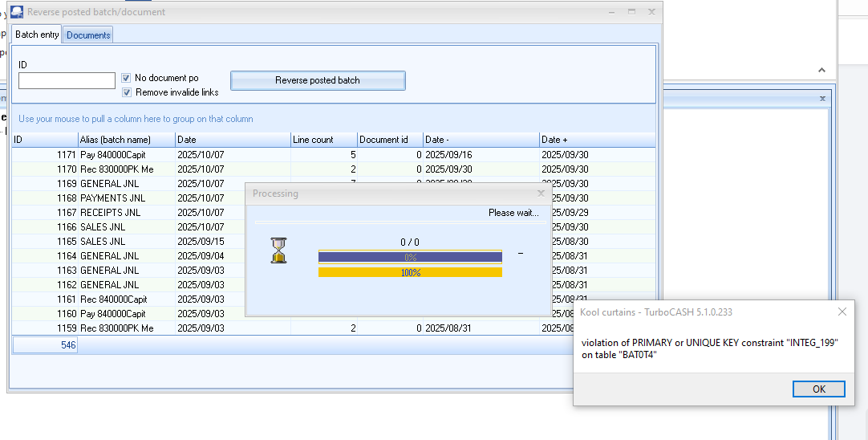868x440 pixels.
Task: Sort by the ID column header
Action: (x=45, y=140)
